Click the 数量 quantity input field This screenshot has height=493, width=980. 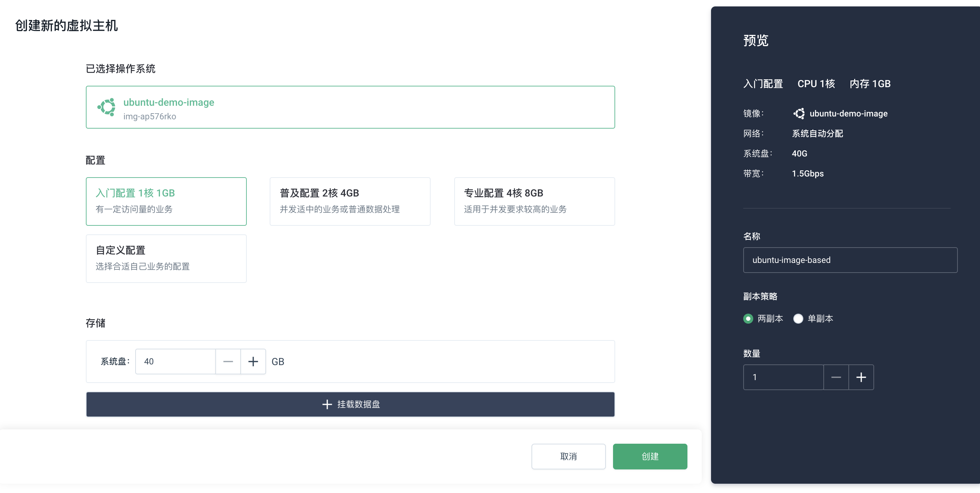783,377
